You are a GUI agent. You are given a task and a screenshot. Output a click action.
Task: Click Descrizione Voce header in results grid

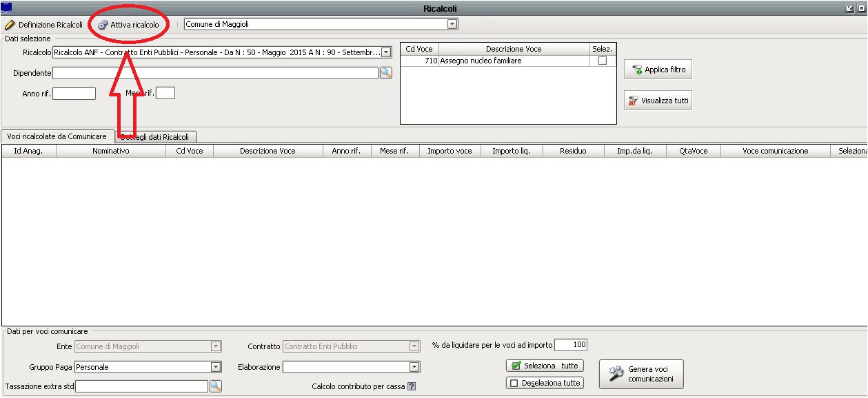pos(268,151)
